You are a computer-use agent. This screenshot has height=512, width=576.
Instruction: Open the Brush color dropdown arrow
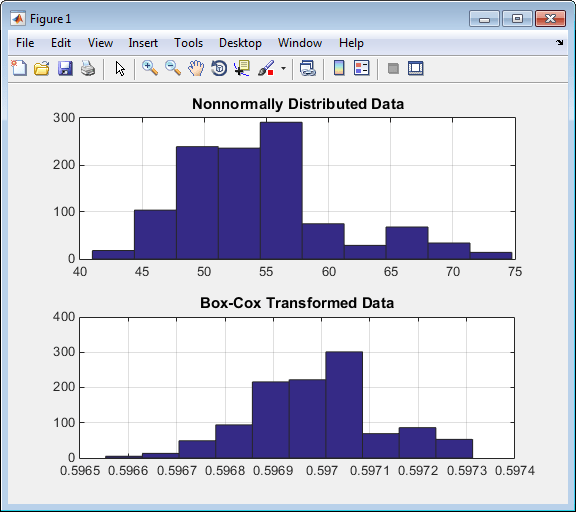(x=283, y=68)
